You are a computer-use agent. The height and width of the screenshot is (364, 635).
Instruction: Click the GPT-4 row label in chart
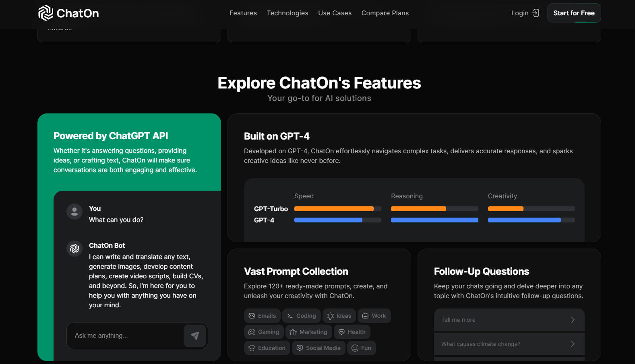pyautogui.click(x=264, y=220)
